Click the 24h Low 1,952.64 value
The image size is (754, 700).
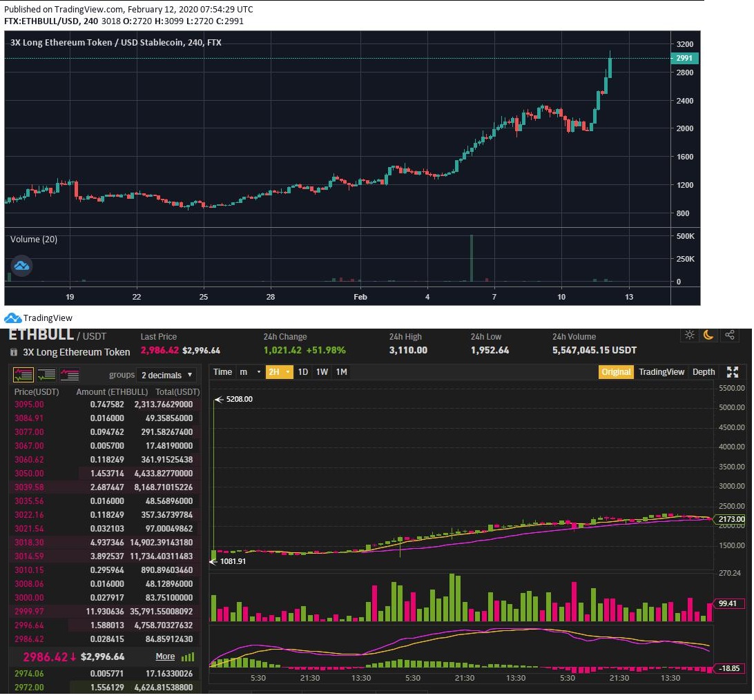[490, 351]
